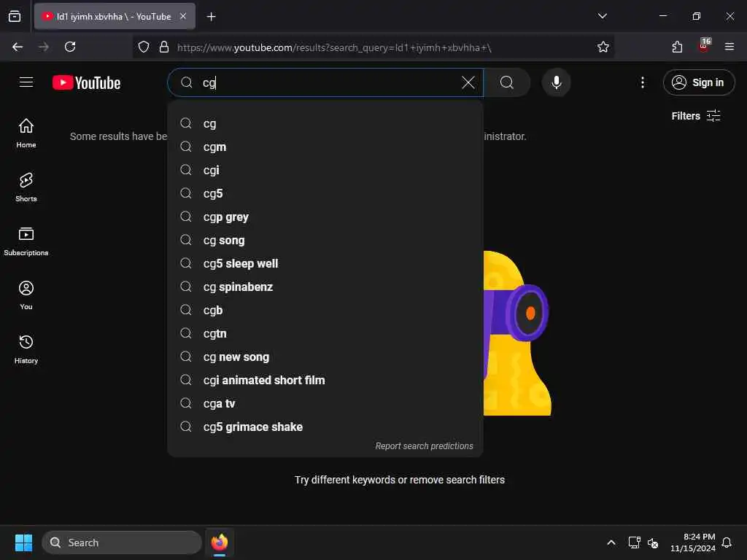Select the 'cgi' suggestion

(325, 170)
